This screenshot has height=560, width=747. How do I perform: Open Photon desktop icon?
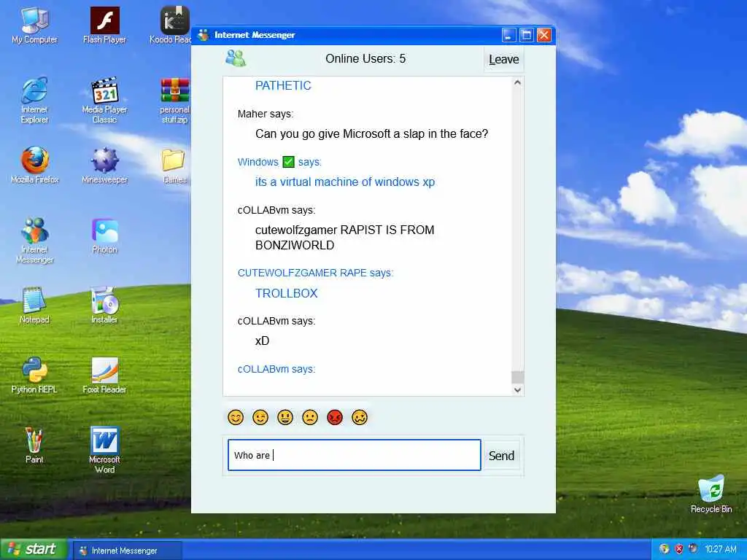104,236
